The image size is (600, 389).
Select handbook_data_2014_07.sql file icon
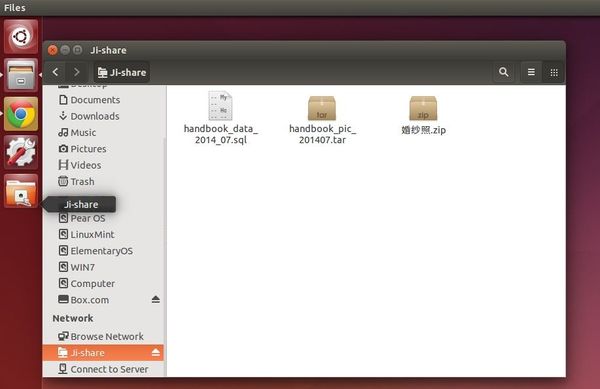220,106
